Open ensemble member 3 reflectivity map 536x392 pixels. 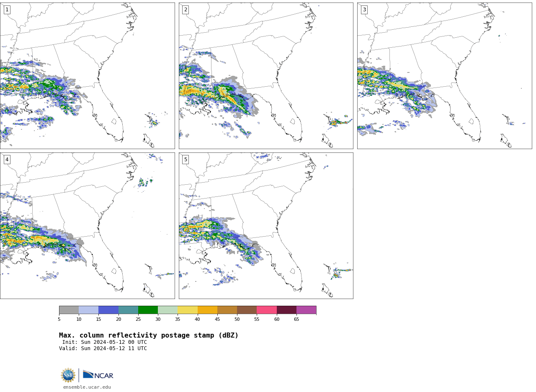[x=444, y=76]
